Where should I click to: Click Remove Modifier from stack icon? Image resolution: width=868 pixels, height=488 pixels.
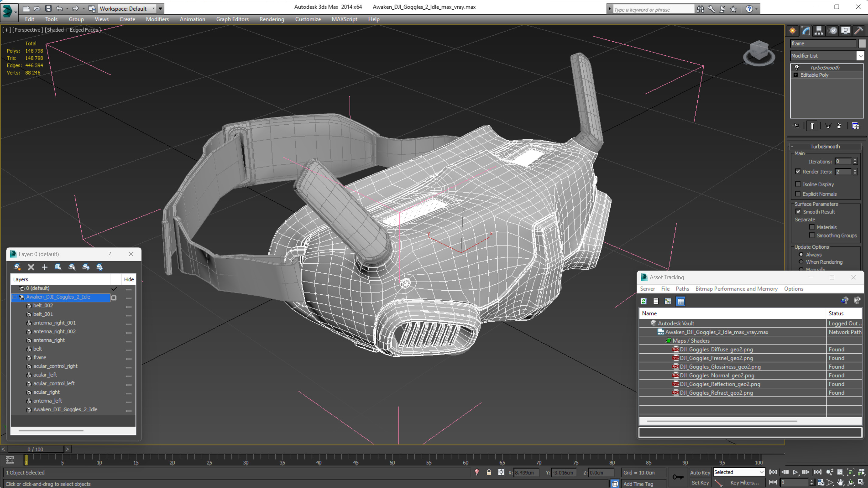point(839,126)
